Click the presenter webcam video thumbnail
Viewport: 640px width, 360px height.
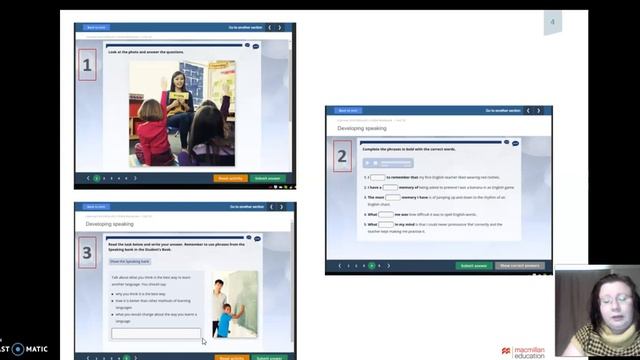pos(598,311)
